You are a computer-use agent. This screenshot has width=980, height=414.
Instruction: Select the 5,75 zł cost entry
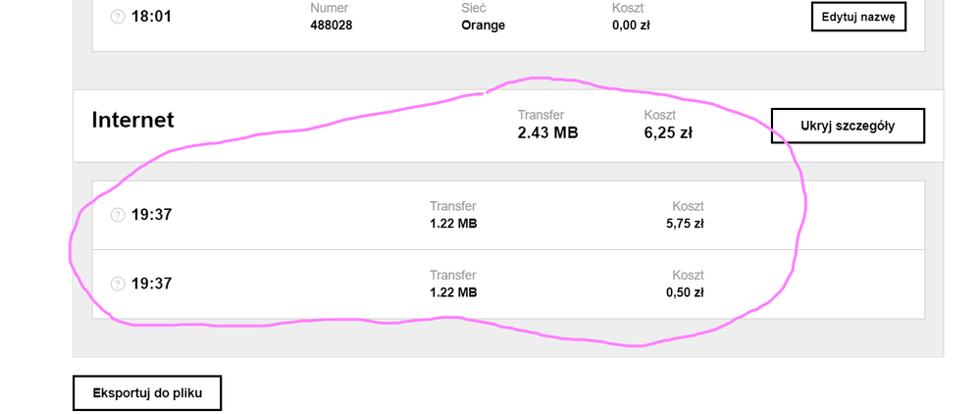(685, 223)
